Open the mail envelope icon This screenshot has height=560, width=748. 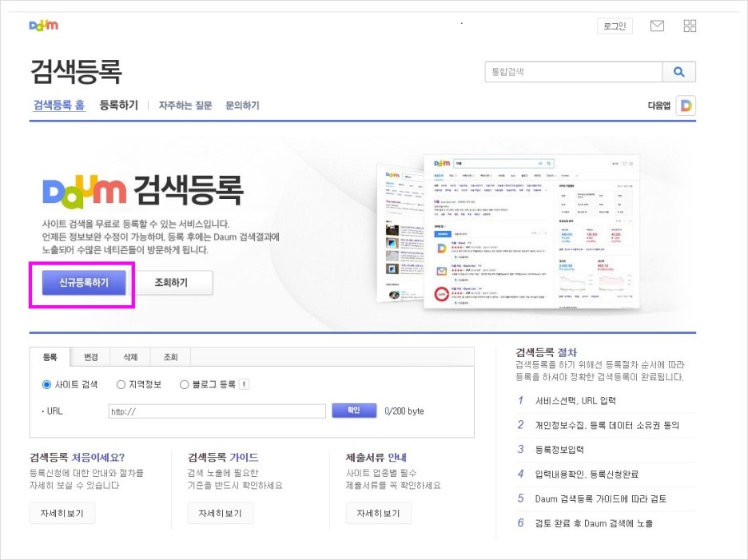[657, 26]
